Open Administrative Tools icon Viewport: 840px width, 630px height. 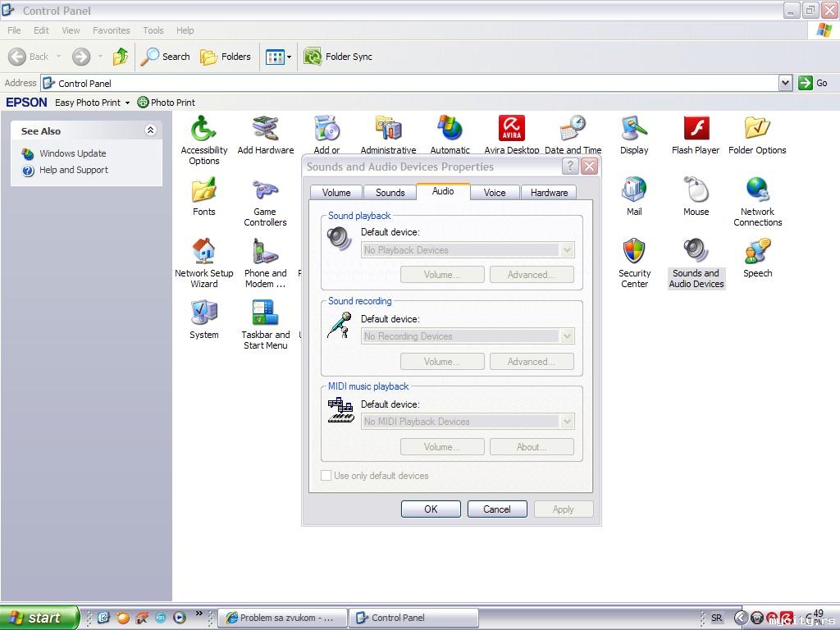click(x=388, y=135)
